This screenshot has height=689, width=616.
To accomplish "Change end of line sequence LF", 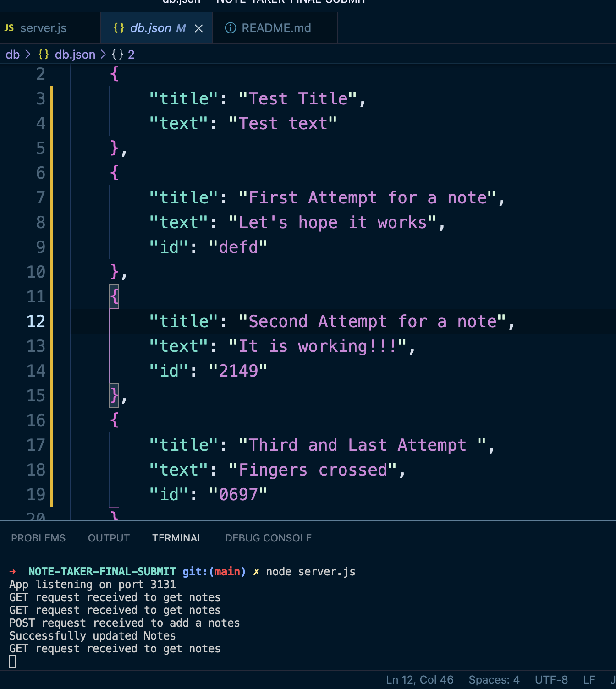I will (589, 680).
